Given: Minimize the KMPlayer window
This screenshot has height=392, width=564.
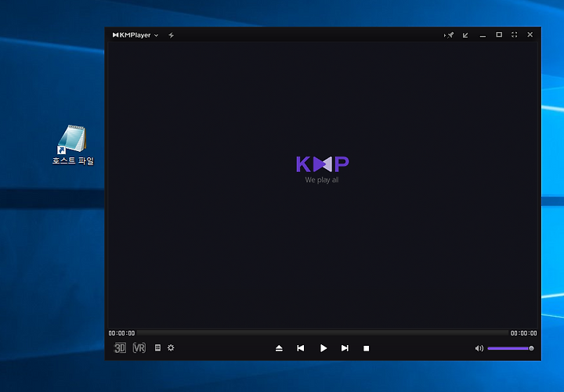Looking at the screenshot, I should [x=483, y=35].
